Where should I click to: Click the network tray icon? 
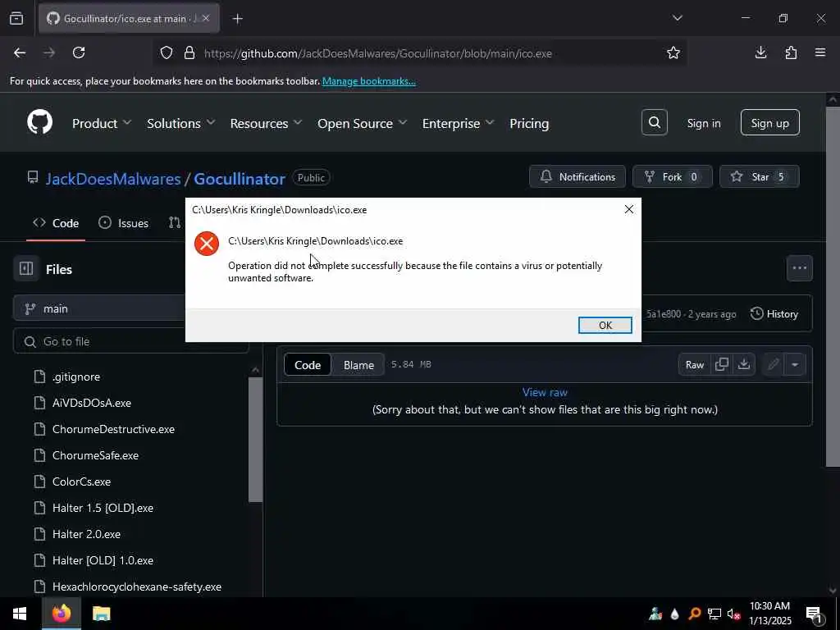click(714, 614)
